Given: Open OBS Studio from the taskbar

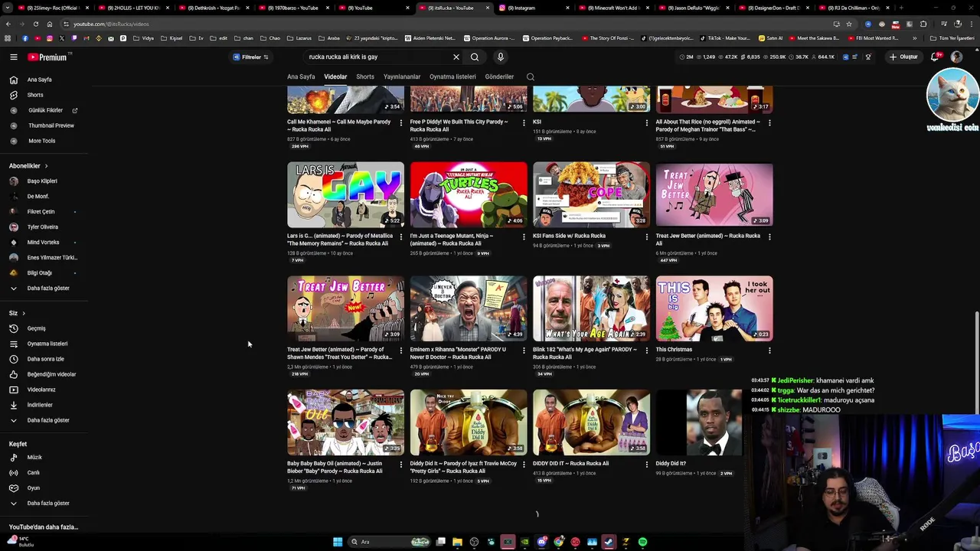Looking at the screenshot, I should click(474, 542).
